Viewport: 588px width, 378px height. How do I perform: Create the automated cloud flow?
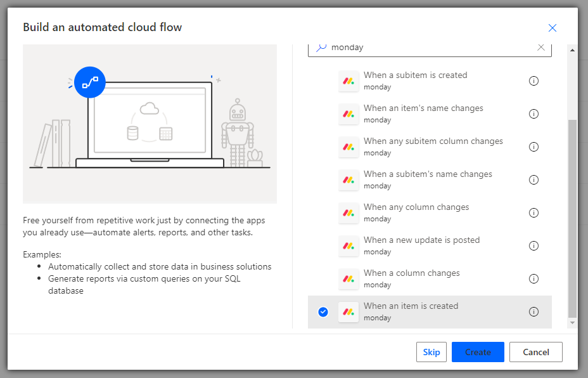(x=478, y=352)
